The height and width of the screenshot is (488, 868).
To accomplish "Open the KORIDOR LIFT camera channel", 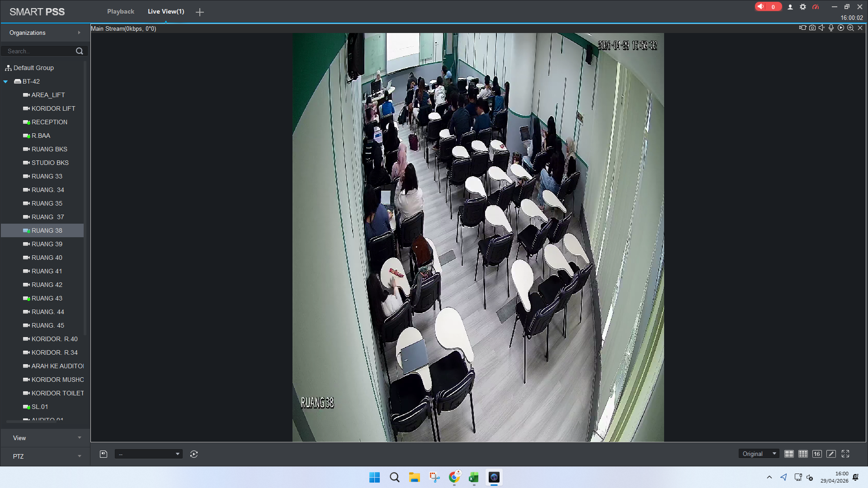I will pyautogui.click(x=53, y=108).
